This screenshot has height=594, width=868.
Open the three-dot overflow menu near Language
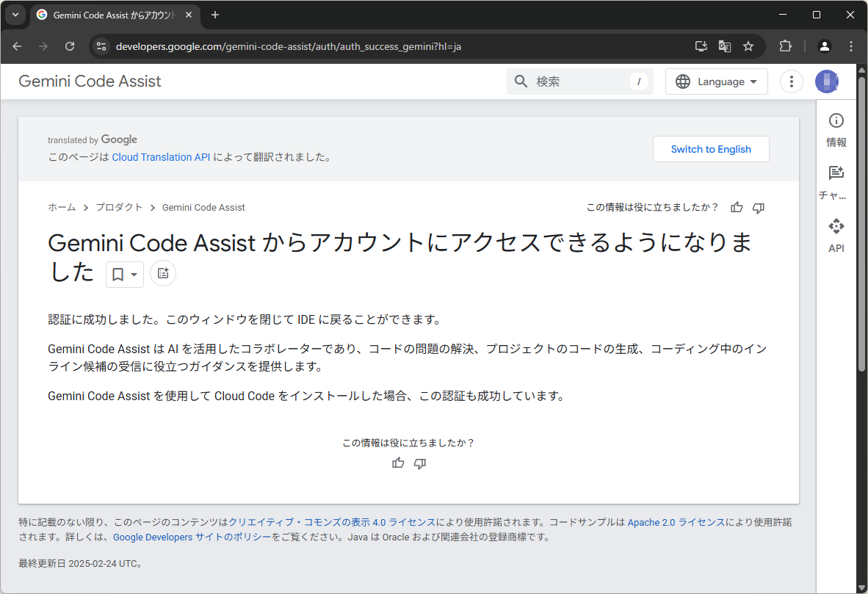pos(791,82)
